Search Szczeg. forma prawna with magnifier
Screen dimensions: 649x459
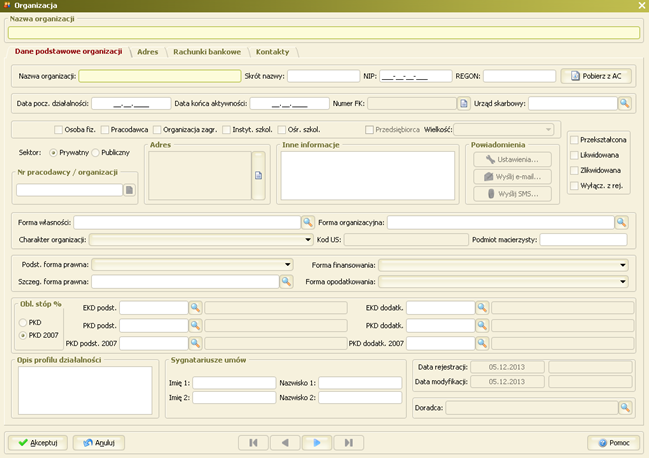point(286,281)
